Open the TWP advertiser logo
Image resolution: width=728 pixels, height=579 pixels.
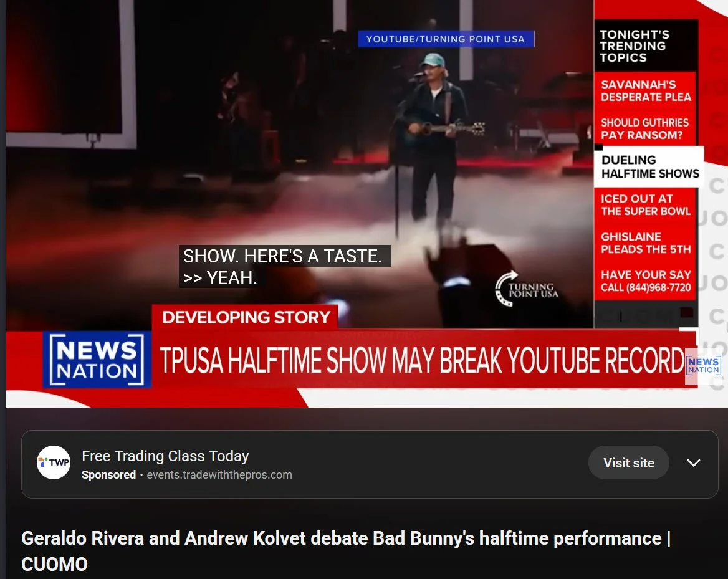tap(54, 462)
